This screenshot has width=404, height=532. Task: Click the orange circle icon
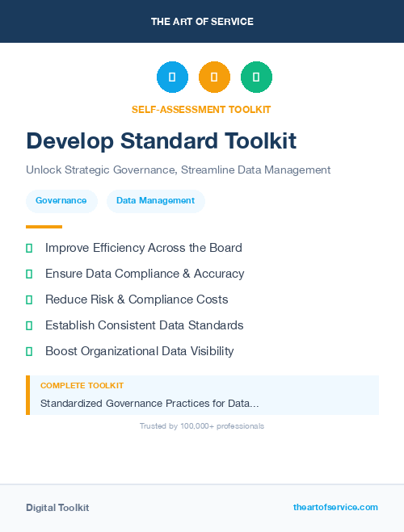click(214, 77)
